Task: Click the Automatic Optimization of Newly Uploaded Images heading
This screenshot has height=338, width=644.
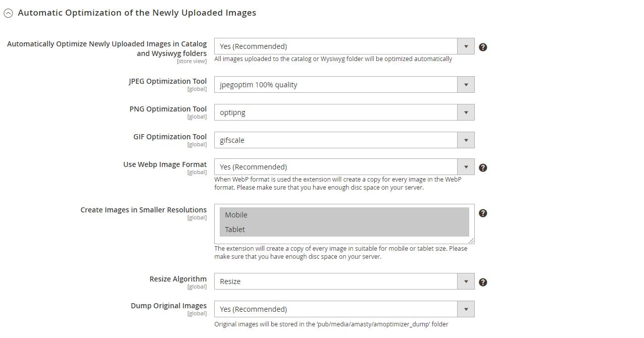Action: click(x=137, y=13)
